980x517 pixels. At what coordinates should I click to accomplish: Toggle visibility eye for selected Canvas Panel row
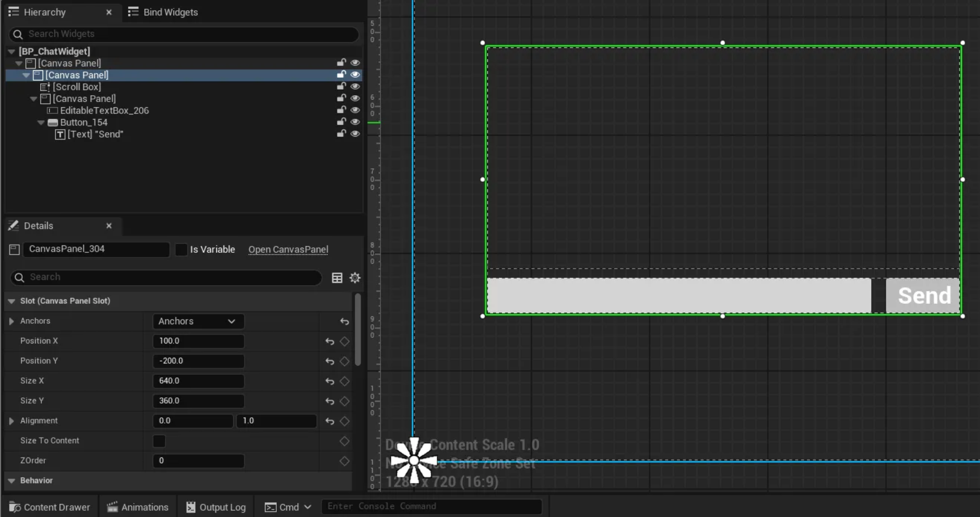pos(355,75)
